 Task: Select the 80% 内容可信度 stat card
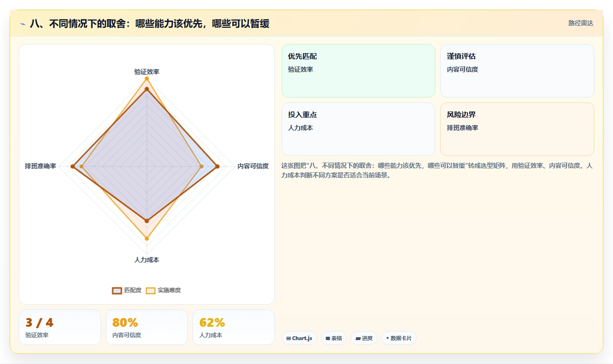[147, 327]
